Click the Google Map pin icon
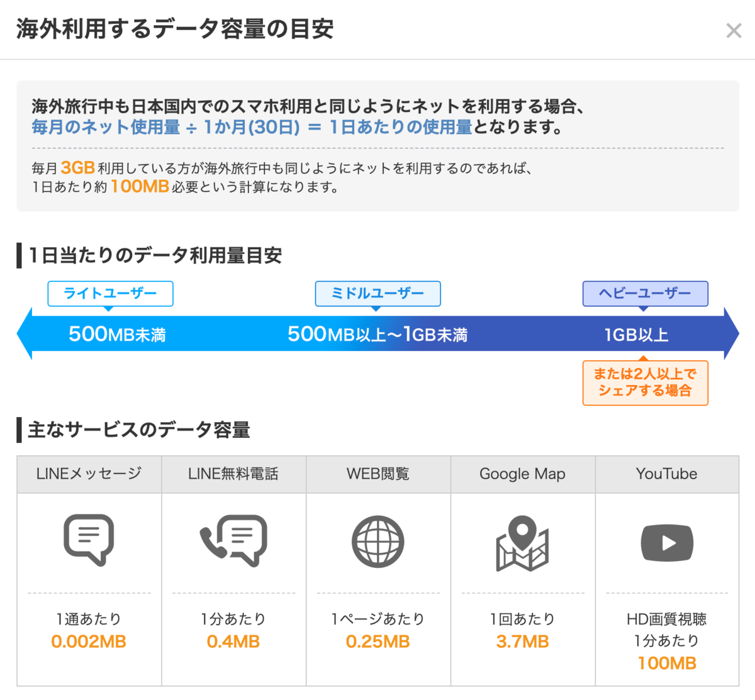The width and height of the screenshot is (755, 700). coord(522,543)
